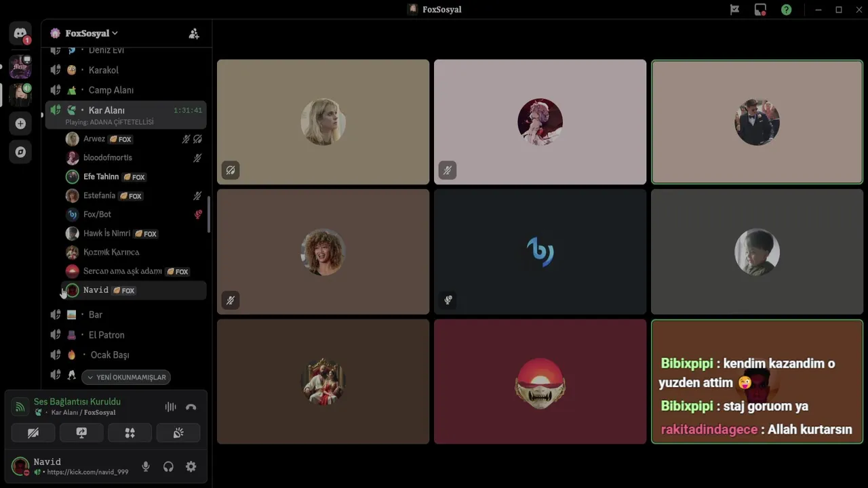Toggle noise suppression waveform icon
Viewport: 868px width, 488px height.
(x=170, y=407)
